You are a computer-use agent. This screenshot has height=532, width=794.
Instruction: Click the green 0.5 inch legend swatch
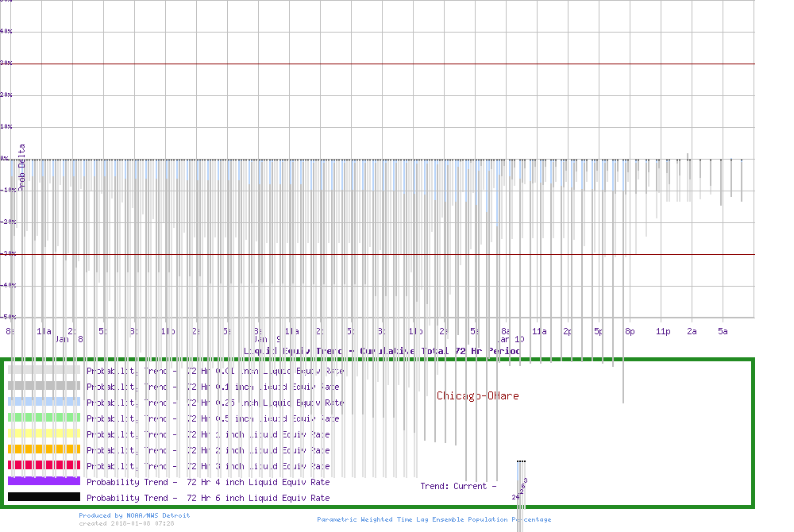point(44,418)
